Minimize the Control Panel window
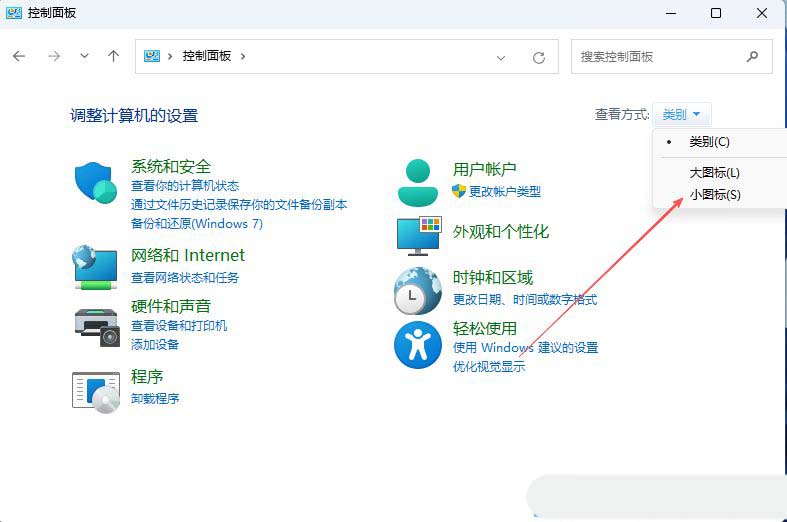The height and width of the screenshot is (522, 787). pos(671,13)
